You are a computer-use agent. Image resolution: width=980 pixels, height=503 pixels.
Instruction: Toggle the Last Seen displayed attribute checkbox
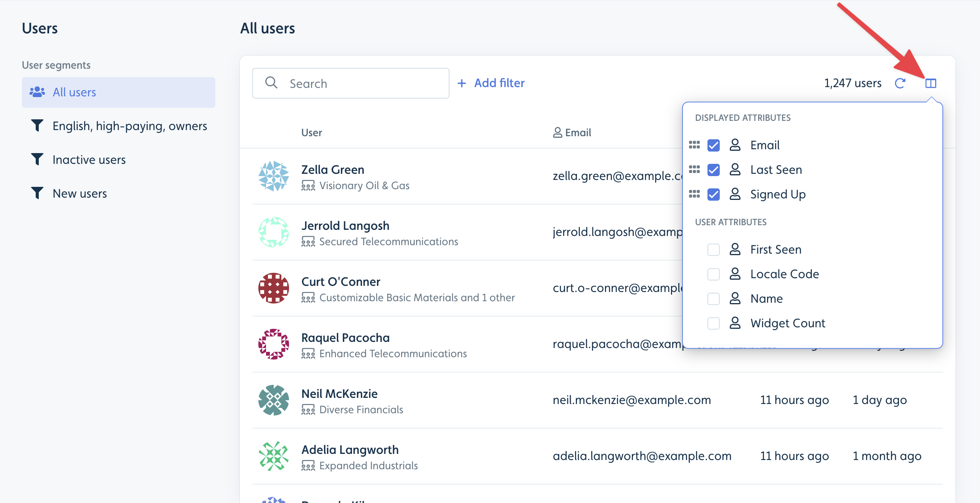714,169
